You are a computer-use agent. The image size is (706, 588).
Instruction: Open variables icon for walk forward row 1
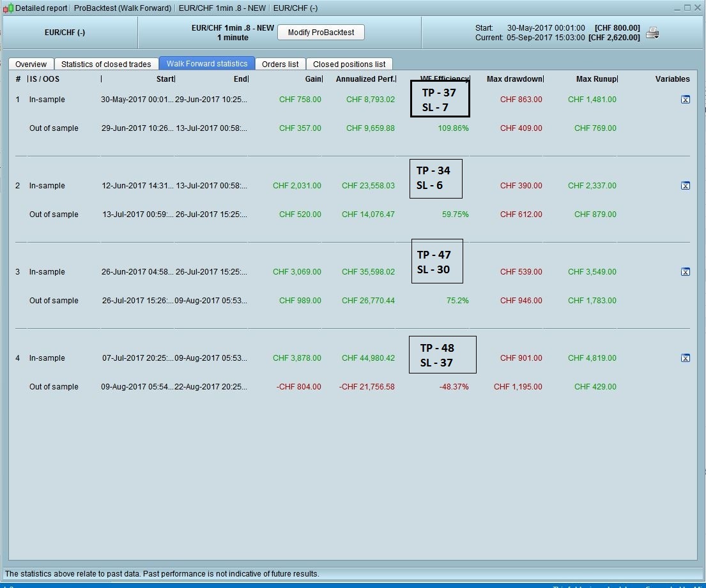pyautogui.click(x=686, y=100)
